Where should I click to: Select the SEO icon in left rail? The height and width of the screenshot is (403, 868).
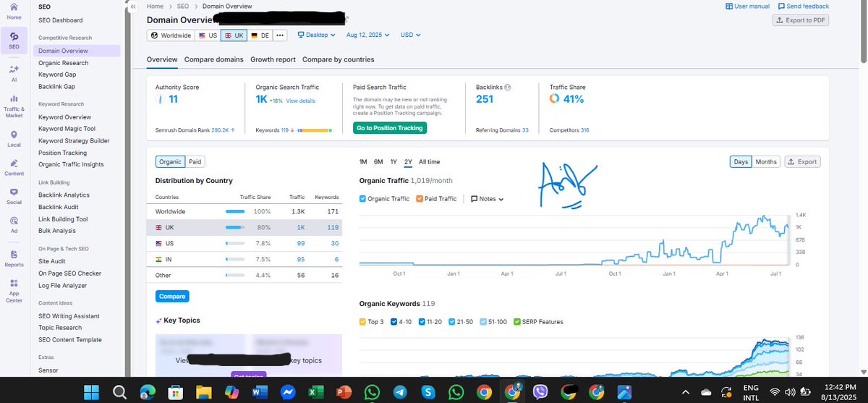tap(14, 35)
